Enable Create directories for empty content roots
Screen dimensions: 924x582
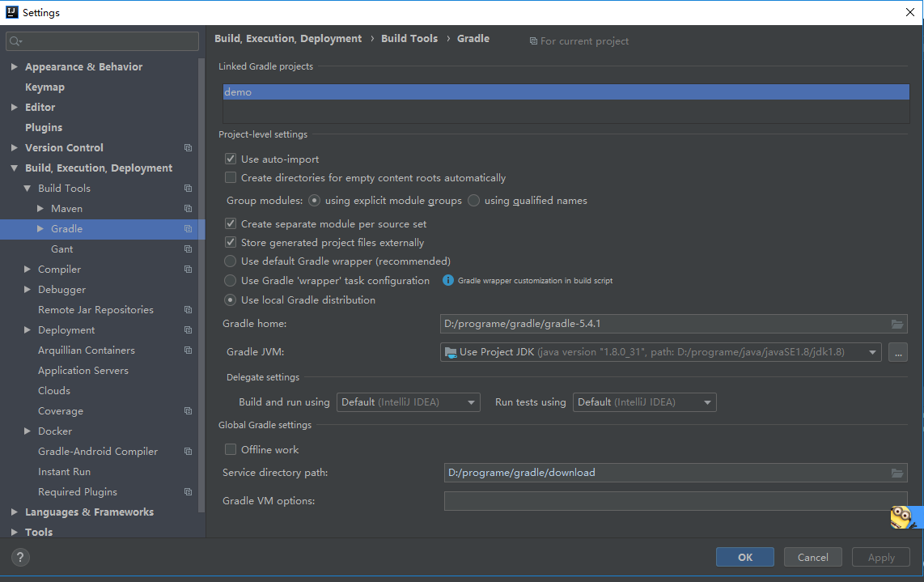pyautogui.click(x=231, y=177)
